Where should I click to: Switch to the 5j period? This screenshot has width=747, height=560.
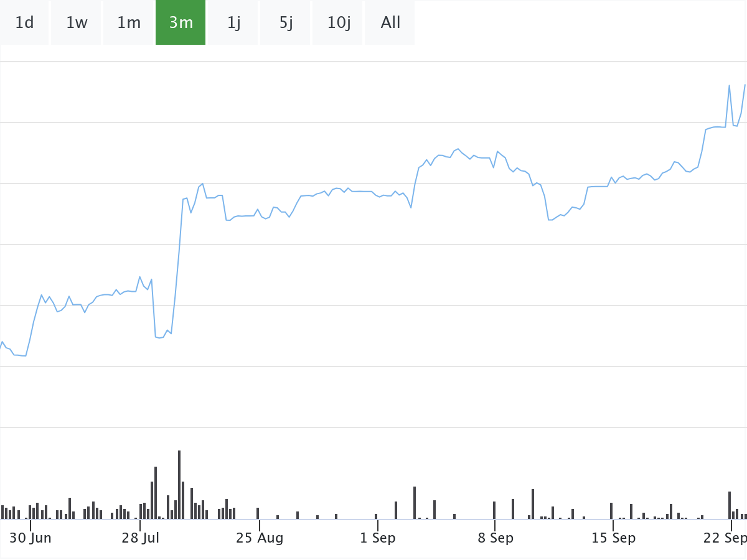tap(286, 23)
